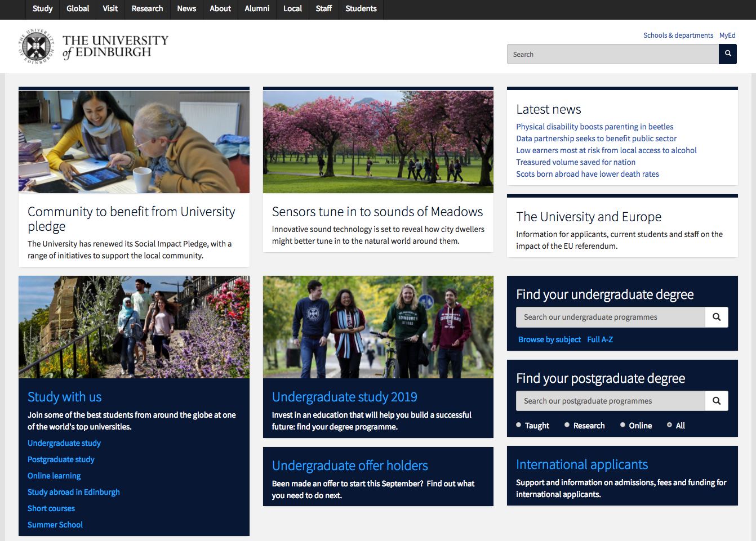Click the Full A-Z link

point(600,339)
